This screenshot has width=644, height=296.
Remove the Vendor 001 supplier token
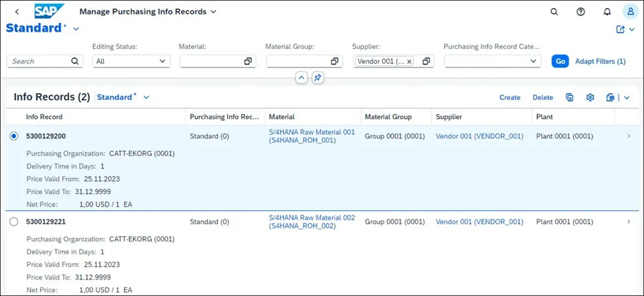pyautogui.click(x=409, y=61)
